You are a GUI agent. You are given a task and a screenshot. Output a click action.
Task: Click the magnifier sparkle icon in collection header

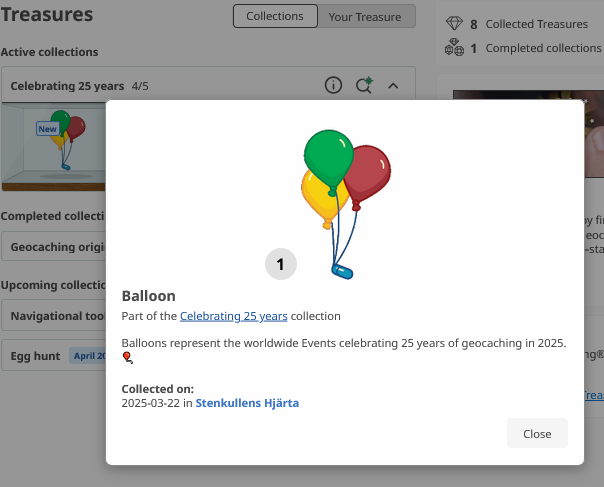coord(364,86)
